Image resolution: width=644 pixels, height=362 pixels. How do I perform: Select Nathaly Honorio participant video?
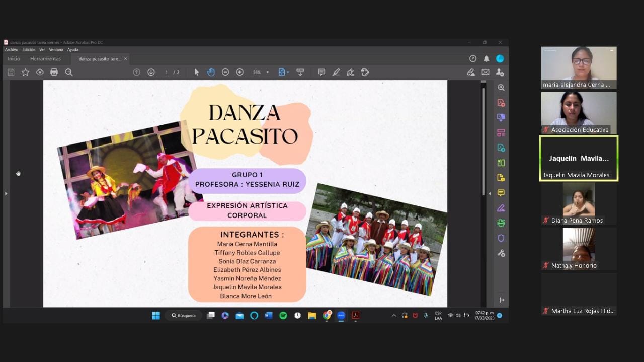coord(579,249)
